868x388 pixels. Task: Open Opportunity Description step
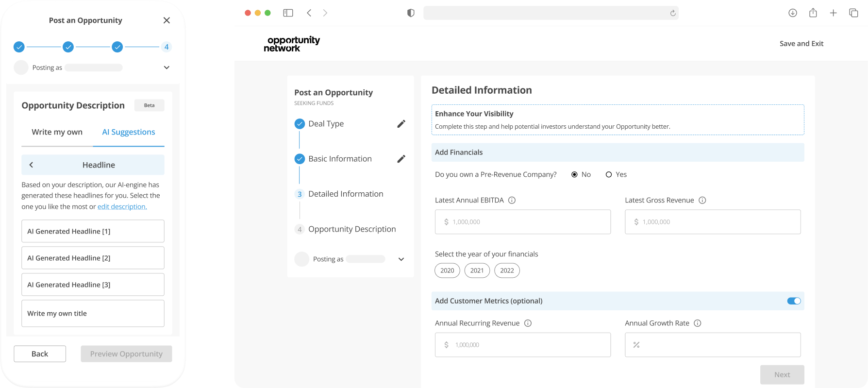coord(352,229)
